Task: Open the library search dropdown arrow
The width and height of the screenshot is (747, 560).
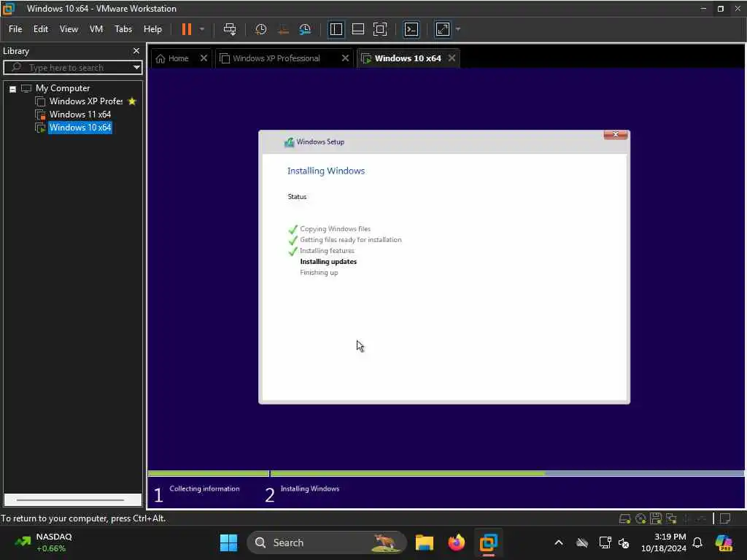Action: click(136, 67)
